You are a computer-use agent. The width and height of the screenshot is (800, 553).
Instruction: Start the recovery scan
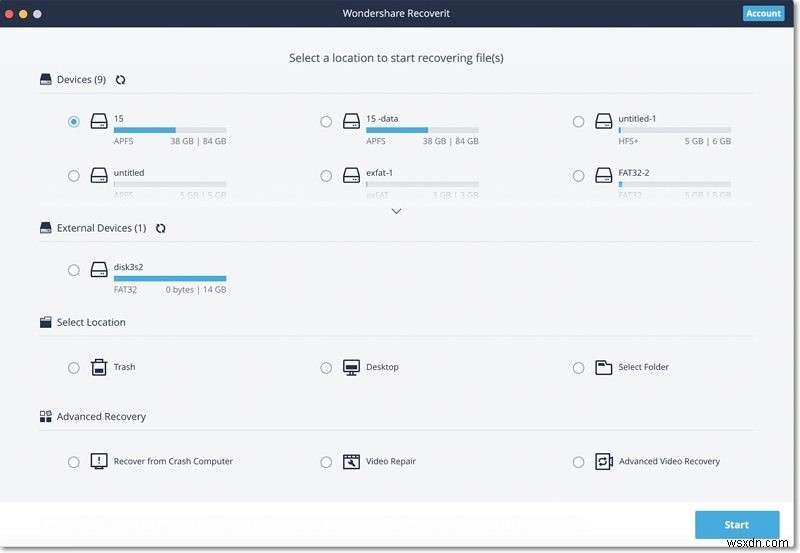[x=737, y=524]
